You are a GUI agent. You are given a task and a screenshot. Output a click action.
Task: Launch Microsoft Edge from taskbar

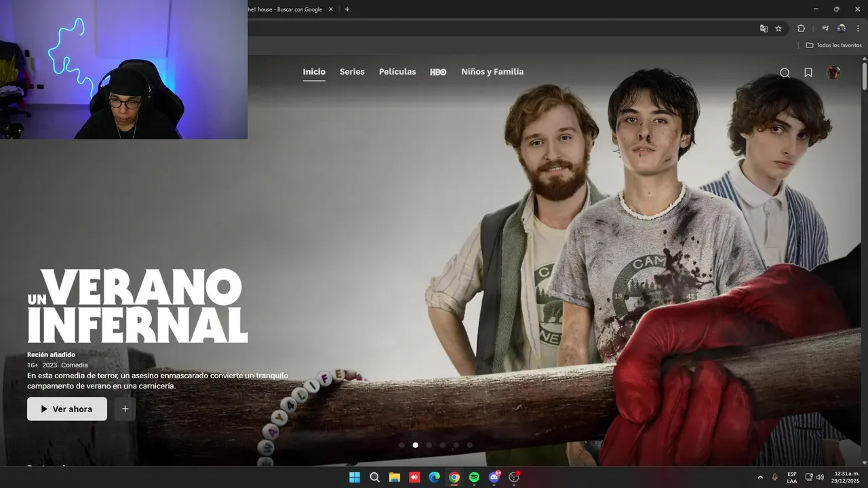click(434, 477)
